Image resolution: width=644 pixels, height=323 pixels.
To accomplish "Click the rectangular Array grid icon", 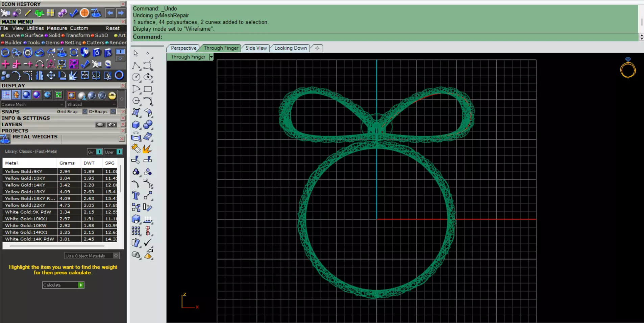I will tap(136, 231).
